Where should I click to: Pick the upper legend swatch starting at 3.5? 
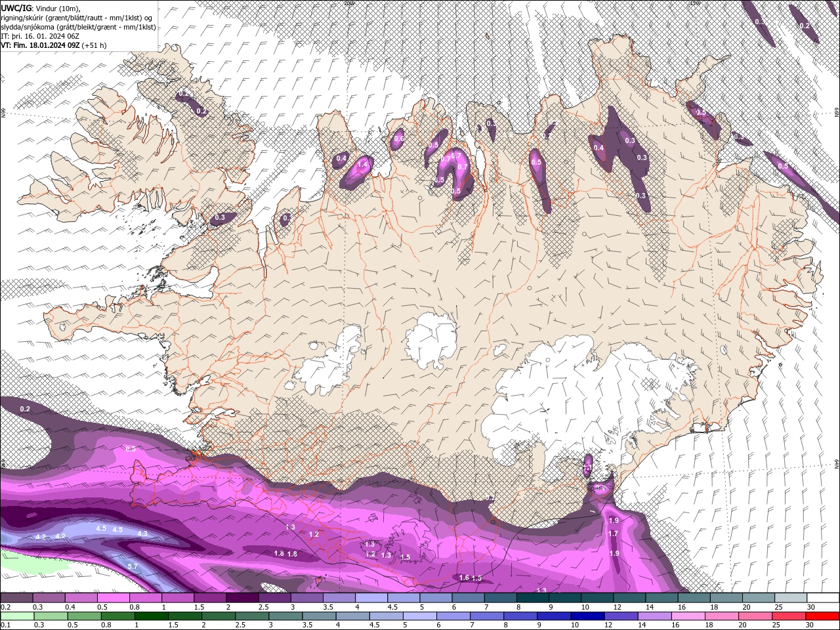339,598
